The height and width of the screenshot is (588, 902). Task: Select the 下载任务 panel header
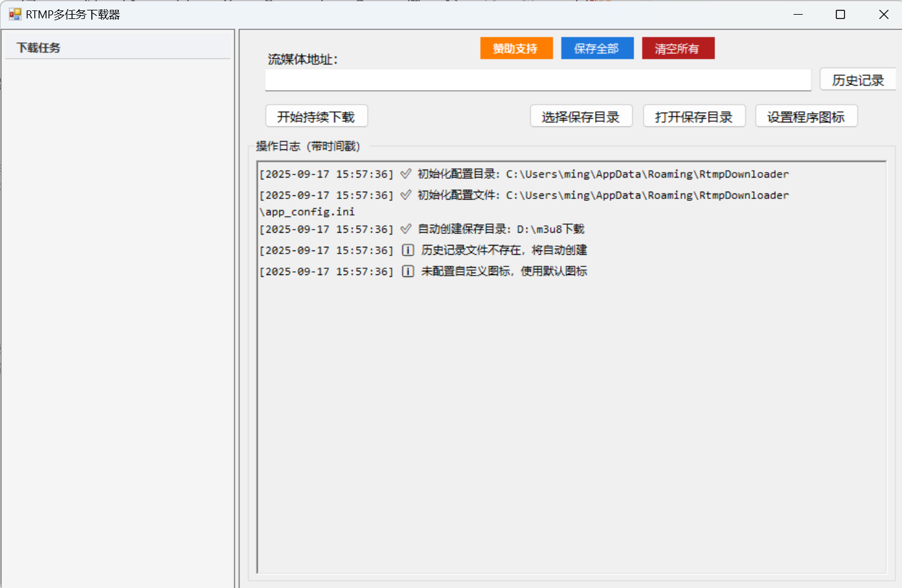click(x=118, y=47)
